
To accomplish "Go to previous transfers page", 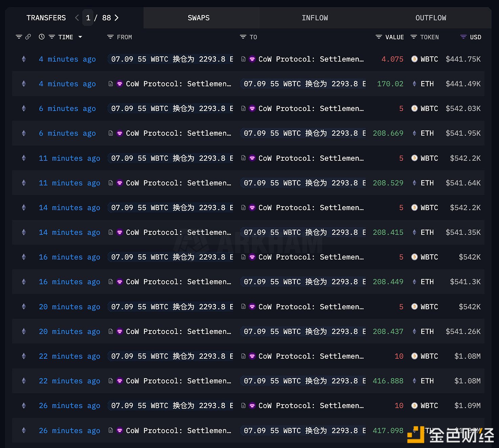I will click(77, 18).
